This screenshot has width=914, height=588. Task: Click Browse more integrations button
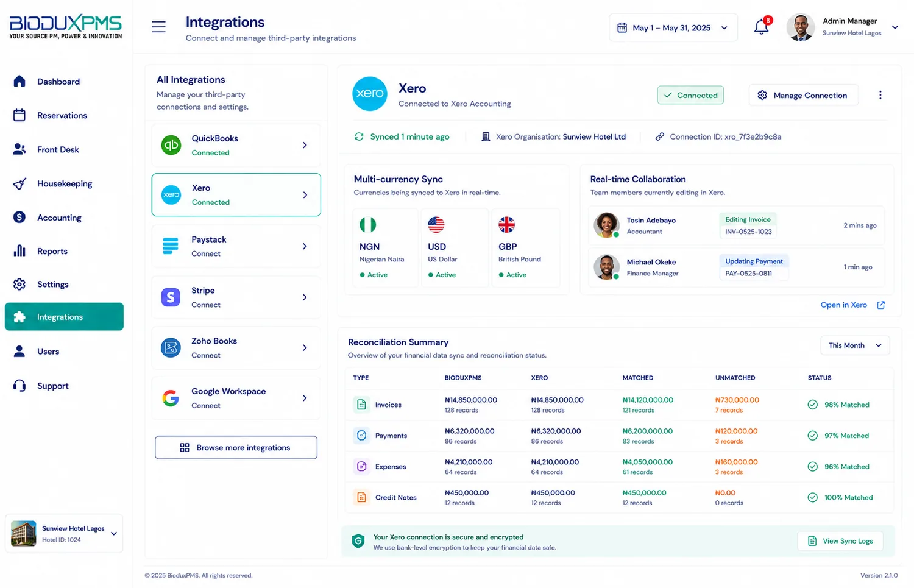[x=236, y=447]
